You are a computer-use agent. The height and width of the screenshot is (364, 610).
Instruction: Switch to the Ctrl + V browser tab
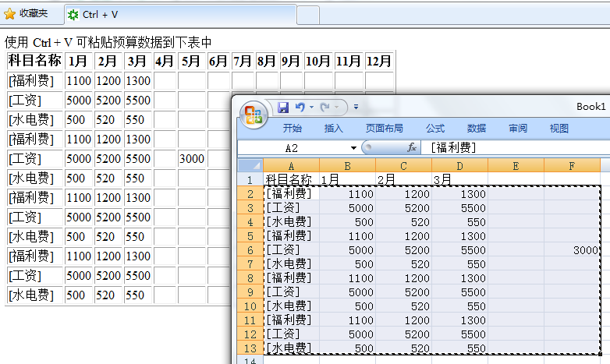tap(180, 15)
